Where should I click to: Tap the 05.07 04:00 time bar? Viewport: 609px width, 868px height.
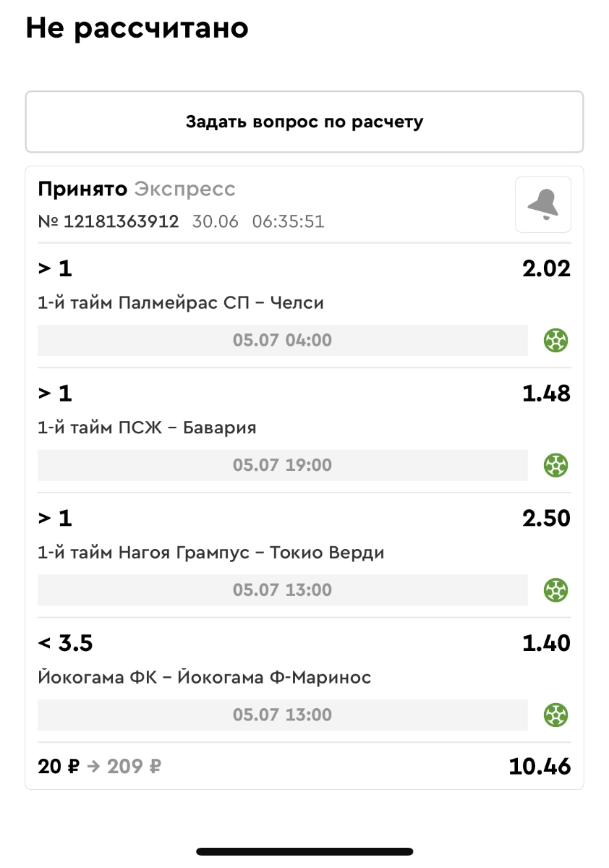coord(282,340)
